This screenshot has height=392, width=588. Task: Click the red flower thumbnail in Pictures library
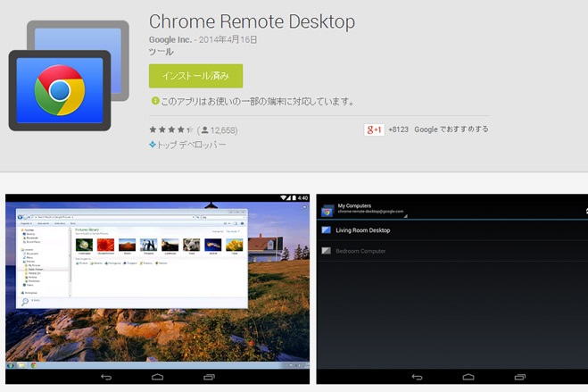tap(106, 245)
